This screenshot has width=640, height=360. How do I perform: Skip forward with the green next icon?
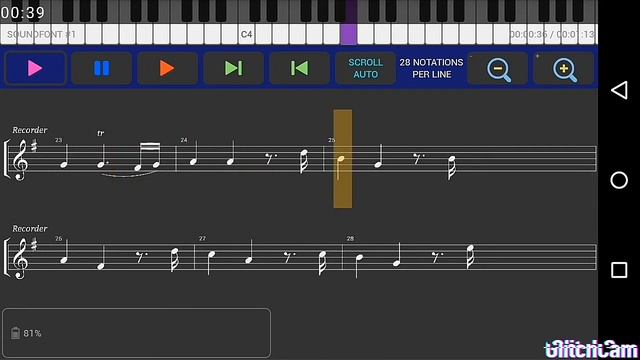pyautogui.click(x=233, y=68)
